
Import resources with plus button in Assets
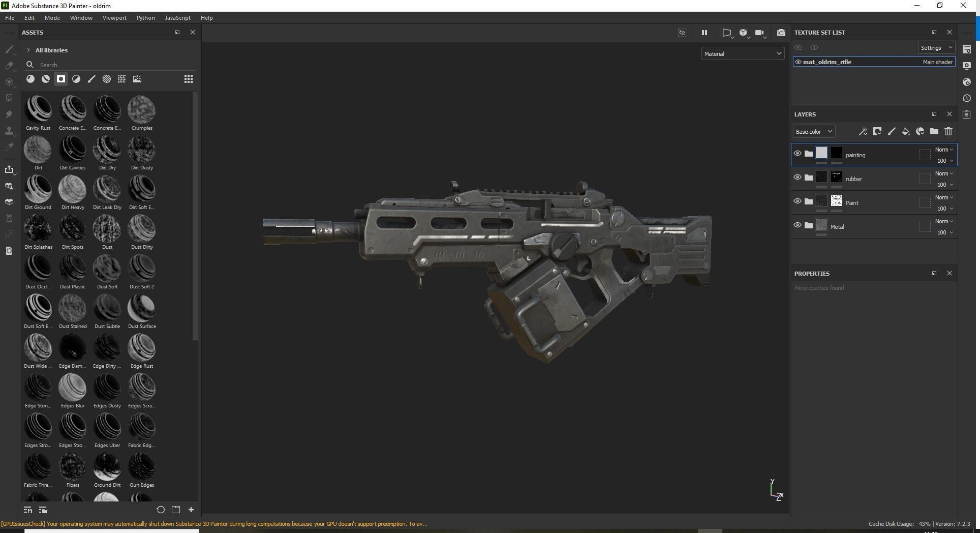(191, 510)
